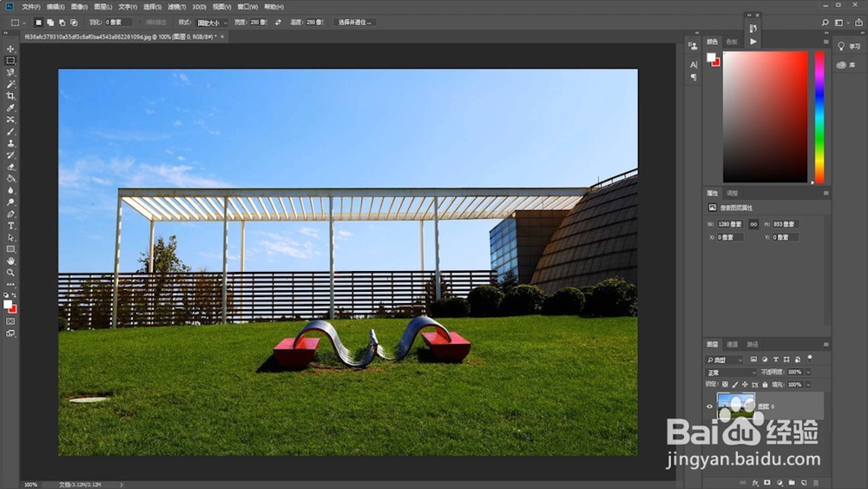Open the 图像(I) menu
Screen dimensions: 868x489
79,7
